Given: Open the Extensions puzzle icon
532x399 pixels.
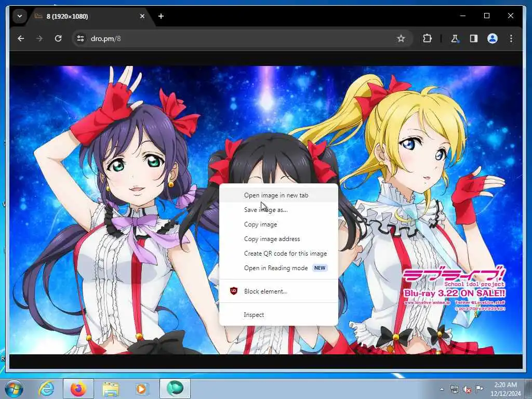Looking at the screenshot, I should tap(427, 38).
